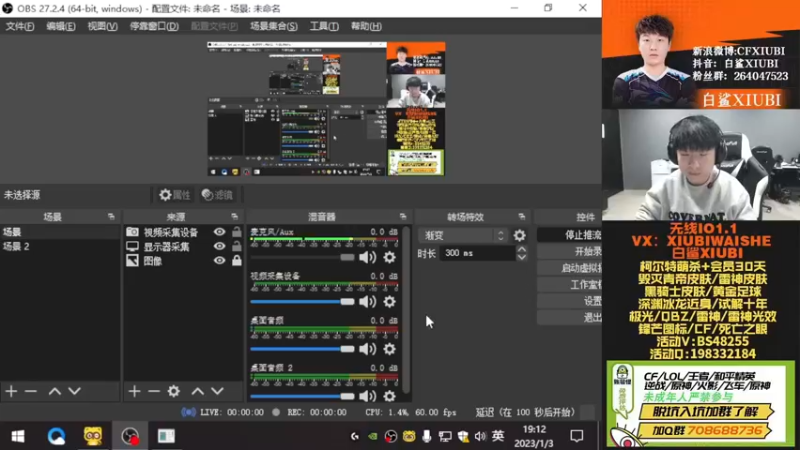This screenshot has width=800, height=450.
Task: Select the 场景 2 scene row
Action: (60, 246)
